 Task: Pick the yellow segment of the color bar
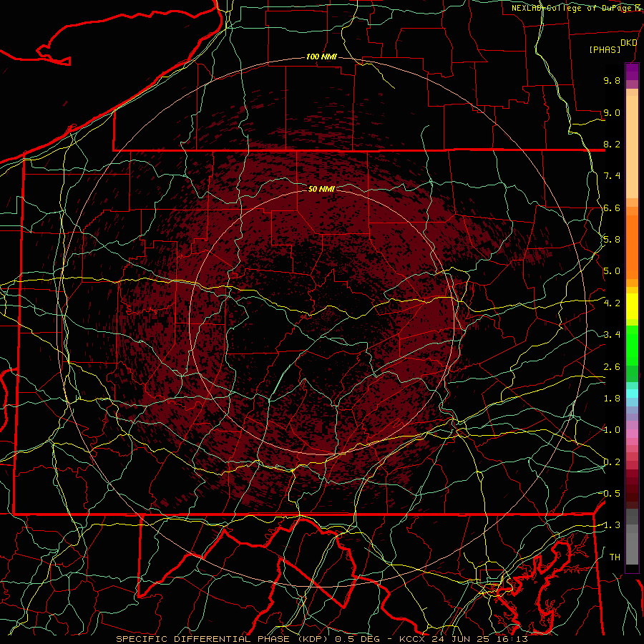pos(632,306)
